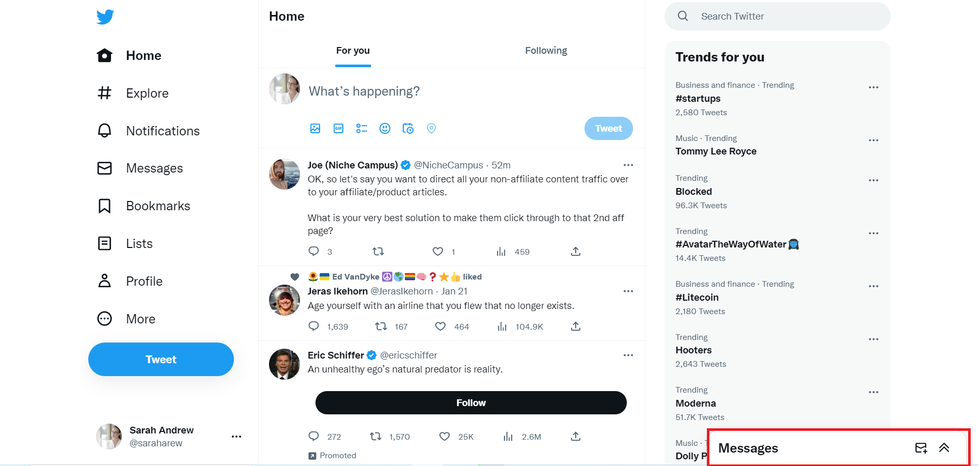The width and height of the screenshot is (980, 466).
Task: Open the three-dot menu on Eric Schiffer's tweet
Action: (x=628, y=355)
